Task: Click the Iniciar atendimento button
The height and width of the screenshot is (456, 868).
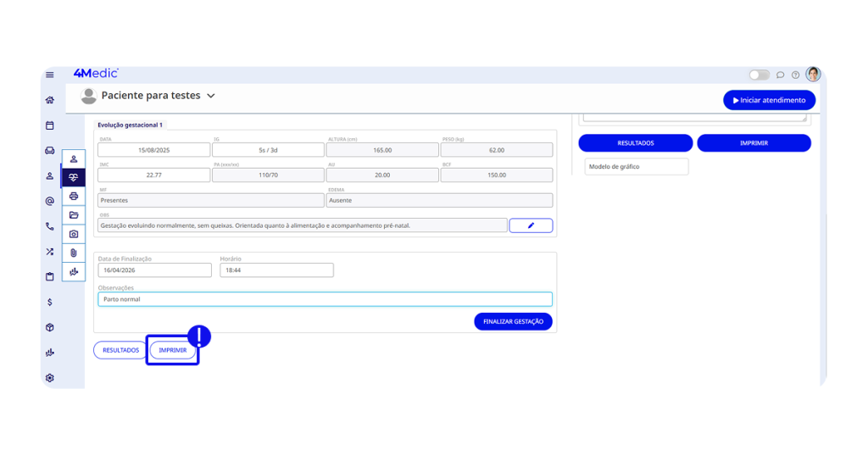Action: pos(769,100)
